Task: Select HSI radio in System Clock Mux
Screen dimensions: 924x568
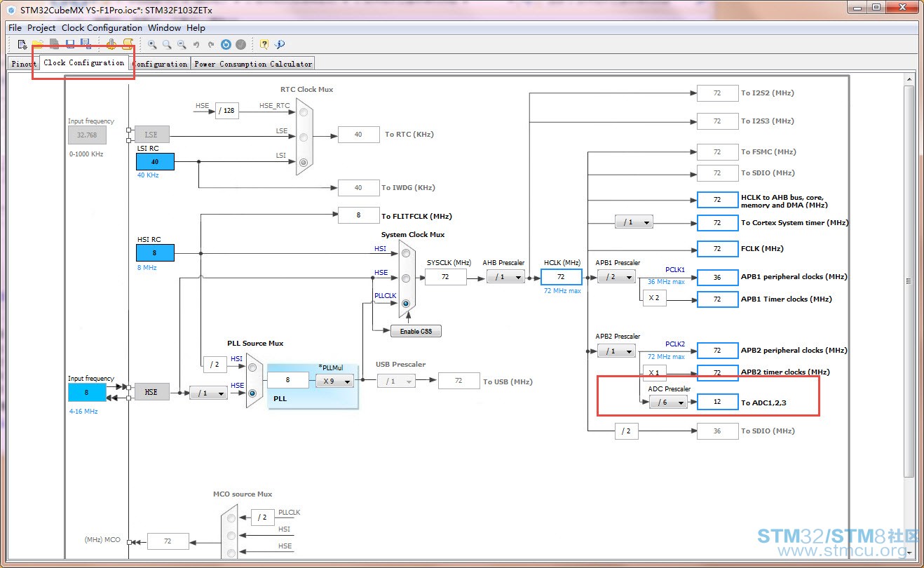Action: click(x=405, y=253)
